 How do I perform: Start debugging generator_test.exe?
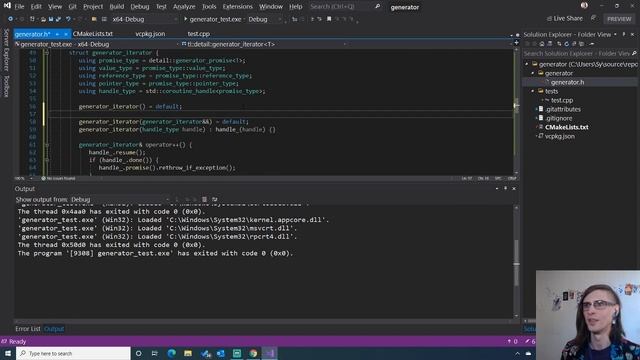click(212, 19)
